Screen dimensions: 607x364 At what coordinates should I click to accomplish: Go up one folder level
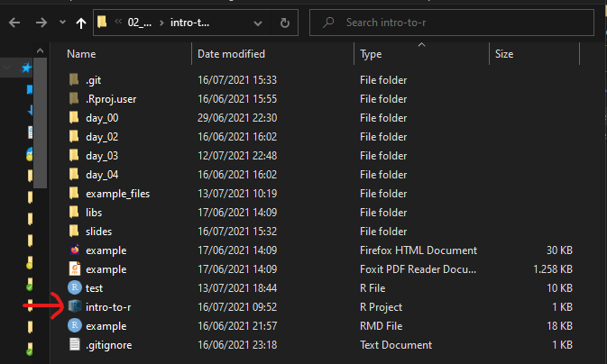pos(82,22)
